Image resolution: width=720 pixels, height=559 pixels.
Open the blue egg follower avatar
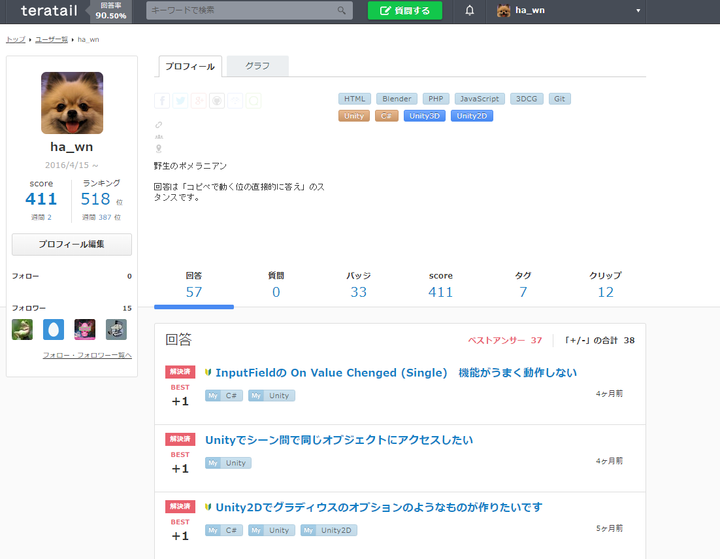pos(53,329)
